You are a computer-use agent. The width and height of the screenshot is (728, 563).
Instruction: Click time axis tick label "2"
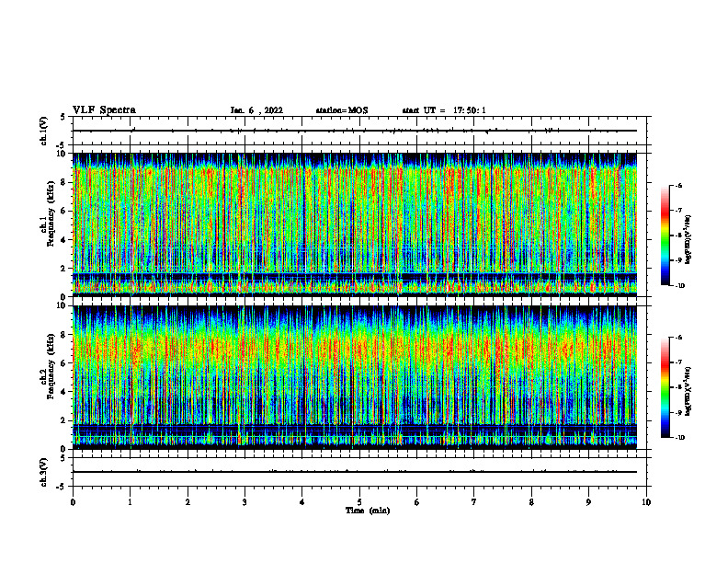click(188, 502)
